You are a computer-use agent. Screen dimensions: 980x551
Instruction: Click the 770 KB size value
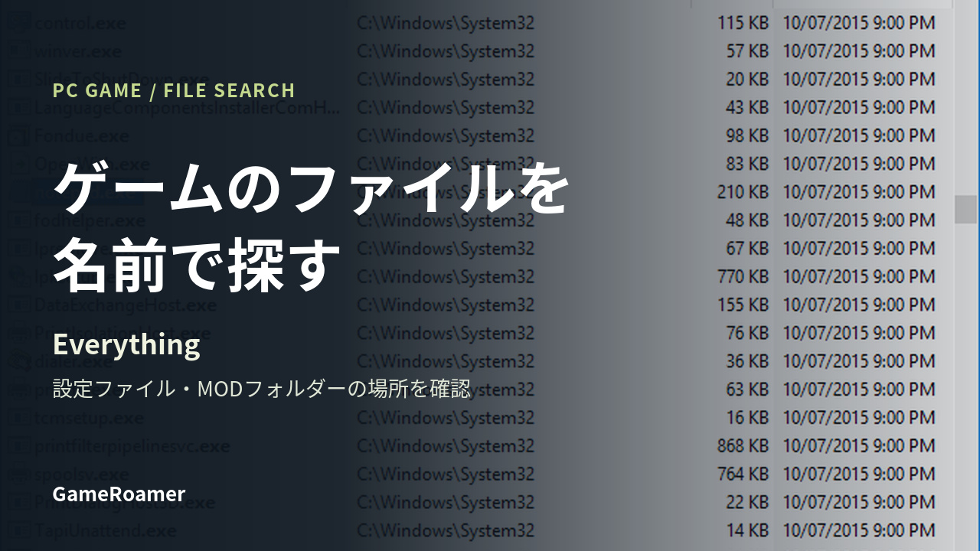pos(743,277)
